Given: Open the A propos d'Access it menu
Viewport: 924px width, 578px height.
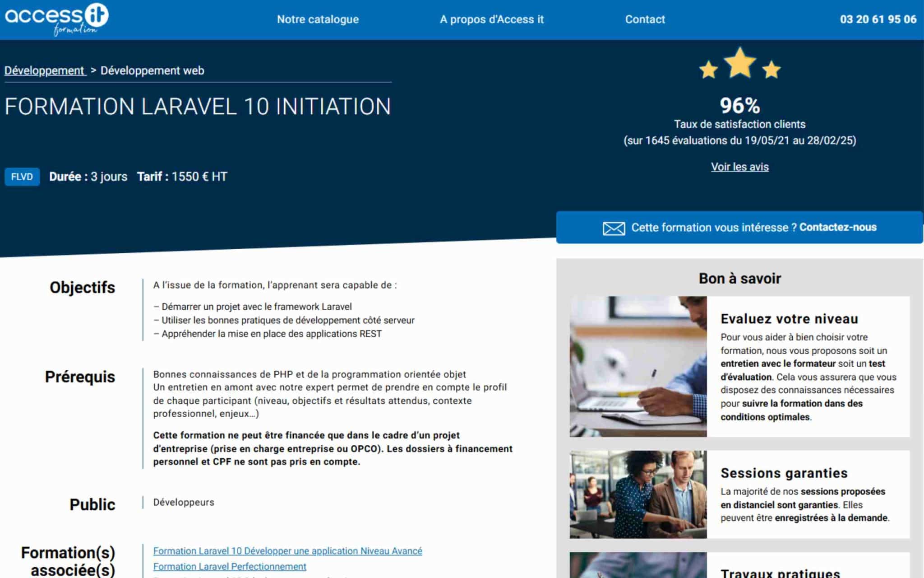Looking at the screenshot, I should [x=492, y=19].
